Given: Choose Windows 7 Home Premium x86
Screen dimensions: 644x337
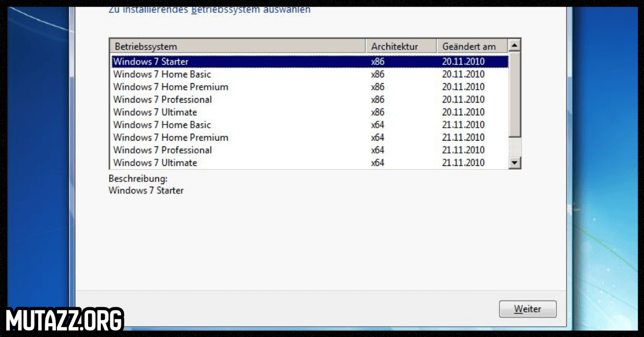Looking at the screenshot, I should click(x=171, y=87).
